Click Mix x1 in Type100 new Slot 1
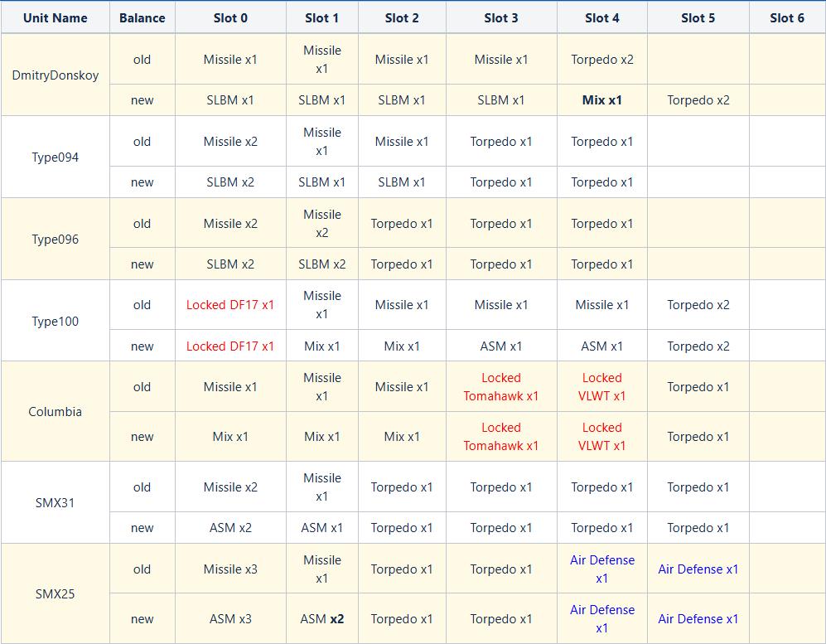Viewport: 826px width, 644px height. pos(321,346)
